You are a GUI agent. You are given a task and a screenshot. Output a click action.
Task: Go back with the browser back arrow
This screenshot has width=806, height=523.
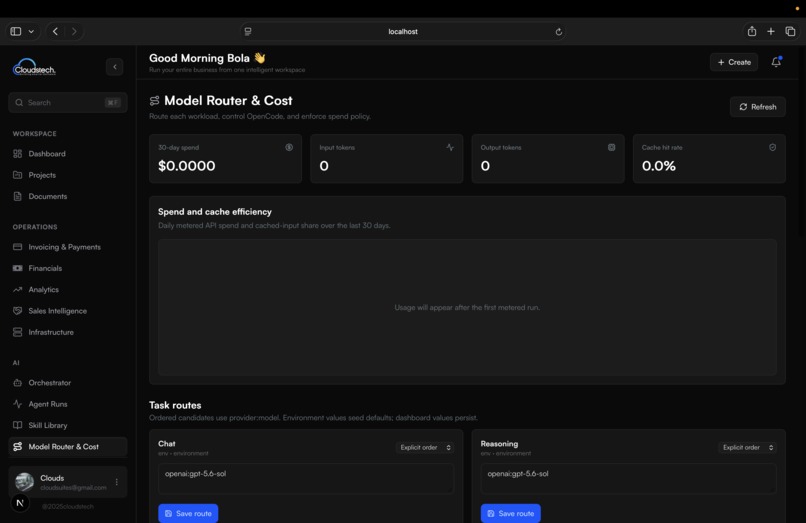pyautogui.click(x=56, y=31)
